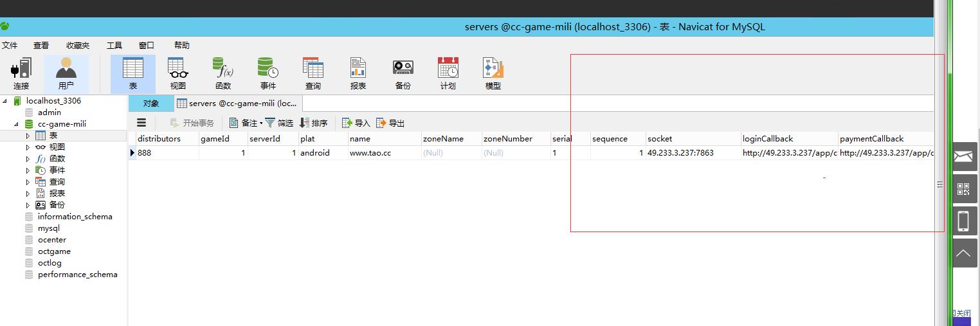Viewport: 980px width, 326px height.
Task: Click the 连接 (Connection) toolbar icon
Action: point(21,73)
